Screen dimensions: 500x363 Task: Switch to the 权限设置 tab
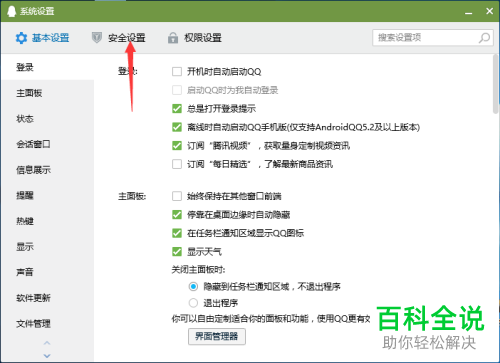pos(195,38)
